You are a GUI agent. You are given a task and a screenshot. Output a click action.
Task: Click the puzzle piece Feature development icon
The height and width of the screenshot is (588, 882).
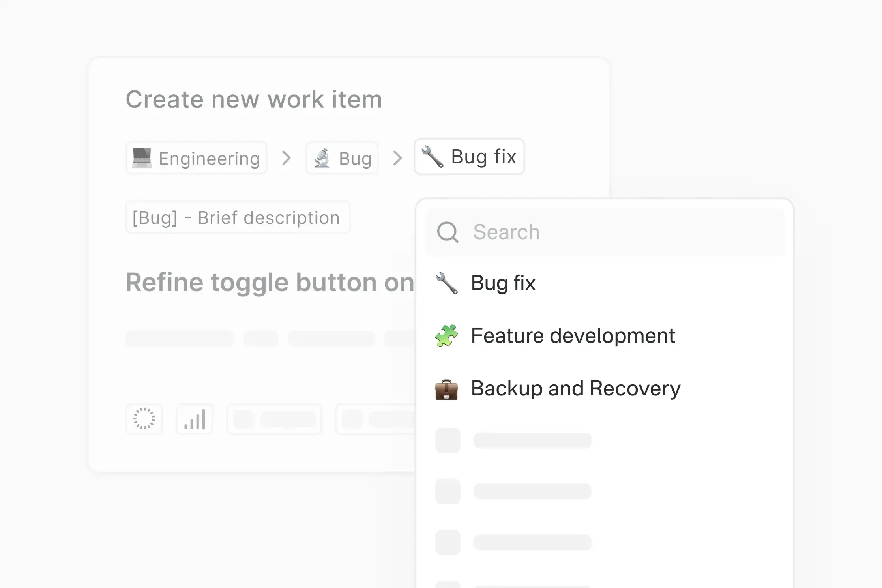tap(446, 336)
